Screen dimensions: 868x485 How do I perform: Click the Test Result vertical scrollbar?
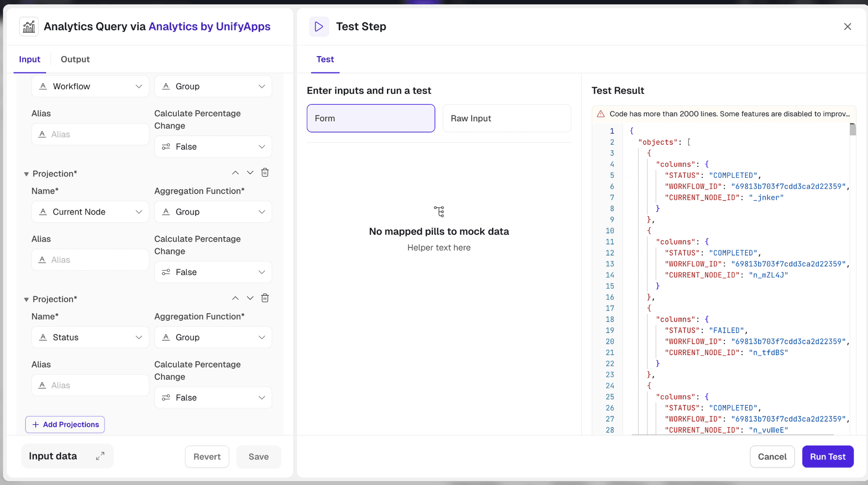(x=853, y=129)
